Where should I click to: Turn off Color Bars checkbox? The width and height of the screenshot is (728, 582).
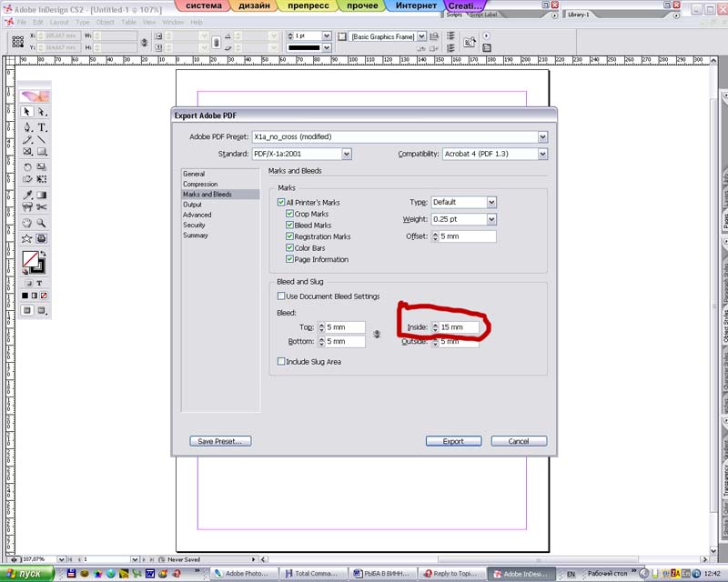pos(289,248)
